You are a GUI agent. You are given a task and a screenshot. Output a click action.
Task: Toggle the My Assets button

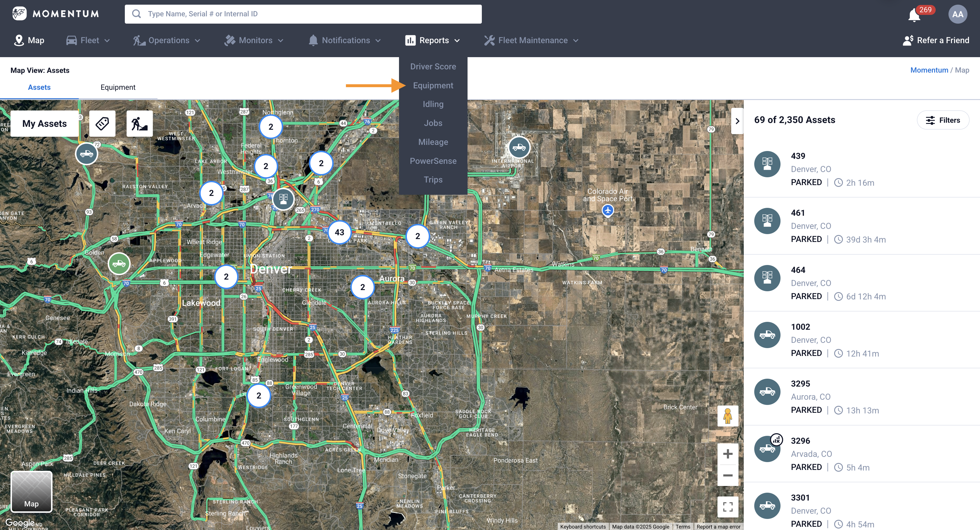point(45,124)
